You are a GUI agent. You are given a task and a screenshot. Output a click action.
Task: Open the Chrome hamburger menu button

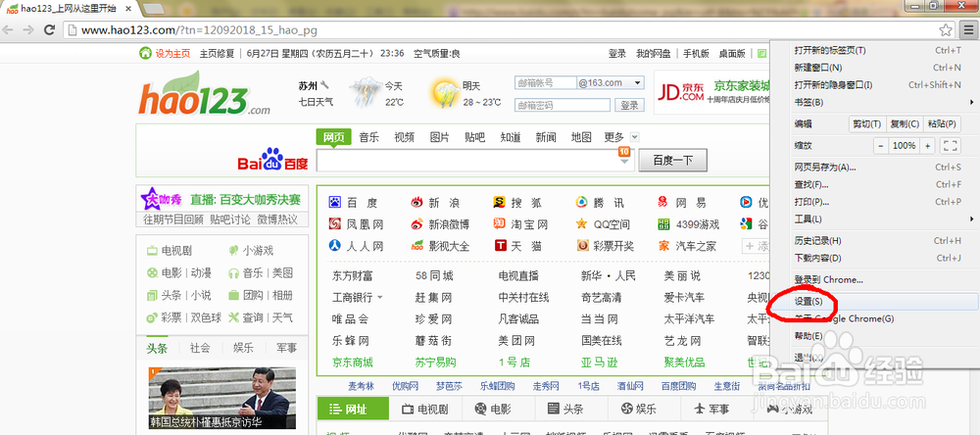click(967, 29)
